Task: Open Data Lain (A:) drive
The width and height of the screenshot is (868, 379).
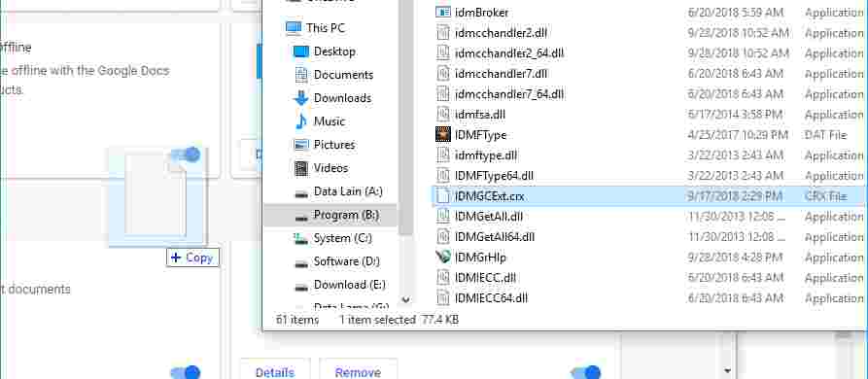Action: (338, 191)
